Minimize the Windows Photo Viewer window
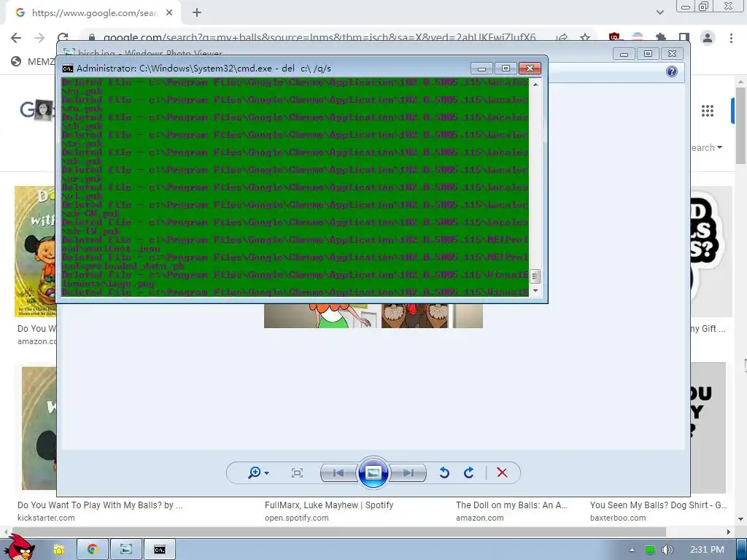 tap(624, 54)
